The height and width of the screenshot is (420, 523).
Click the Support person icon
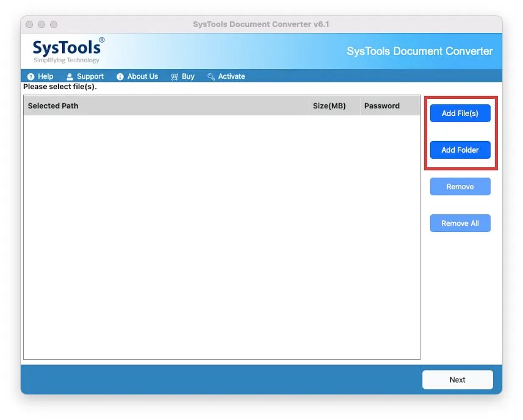70,77
